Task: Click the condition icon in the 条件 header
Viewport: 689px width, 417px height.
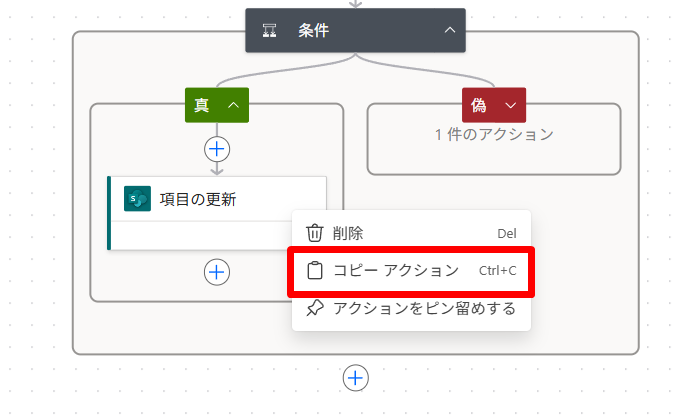Action: pyautogui.click(x=269, y=30)
